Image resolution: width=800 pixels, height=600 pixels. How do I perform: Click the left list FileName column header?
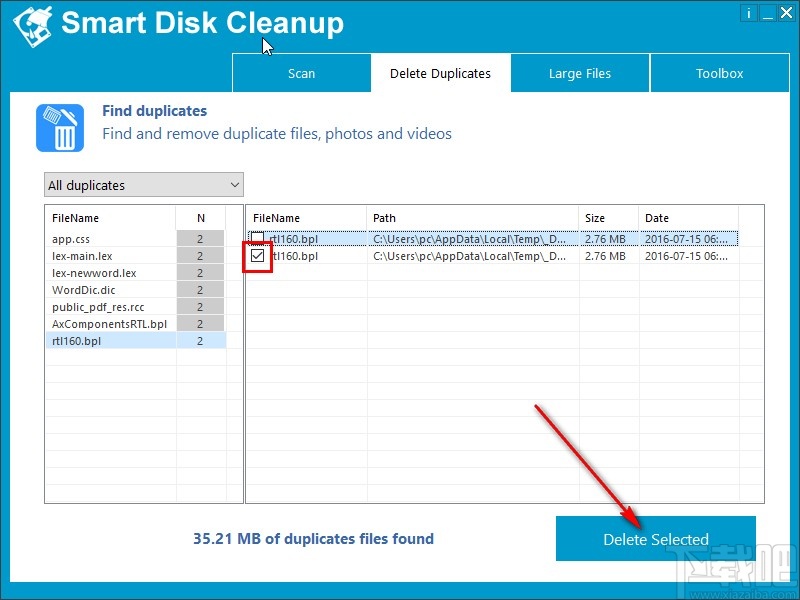(111, 218)
